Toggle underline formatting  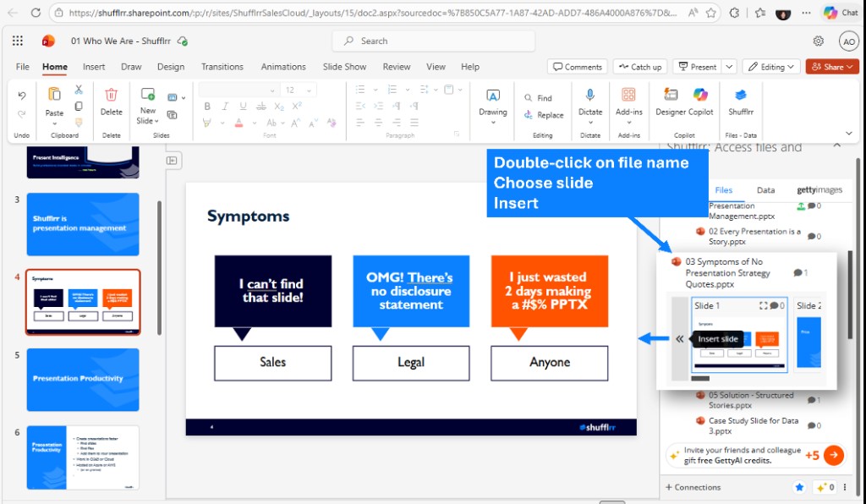click(x=244, y=105)
